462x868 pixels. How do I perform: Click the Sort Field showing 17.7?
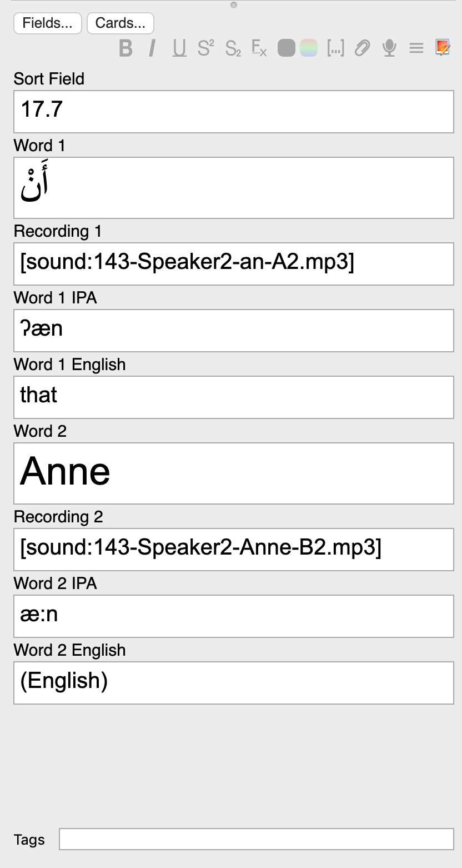point(234,112)
